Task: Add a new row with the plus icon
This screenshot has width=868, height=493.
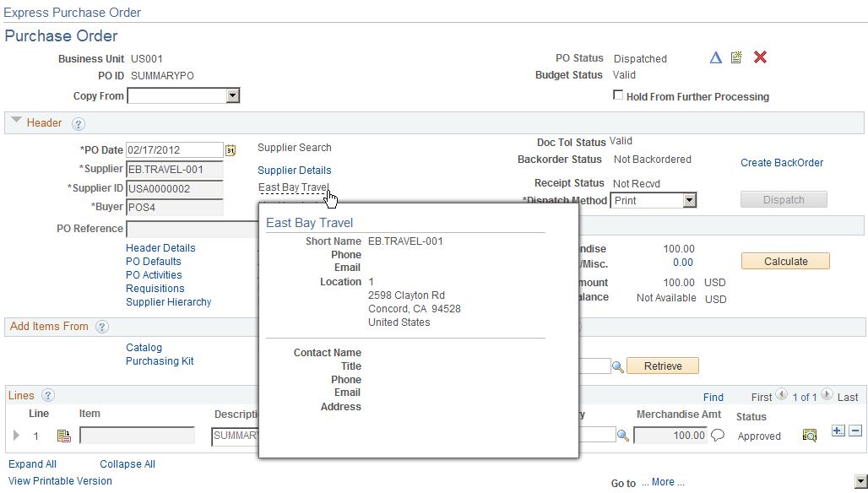Action: pos(837,431)
